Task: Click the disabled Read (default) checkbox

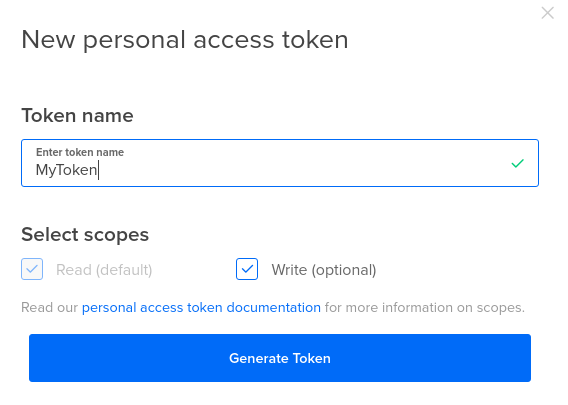Action: [32, 269]
